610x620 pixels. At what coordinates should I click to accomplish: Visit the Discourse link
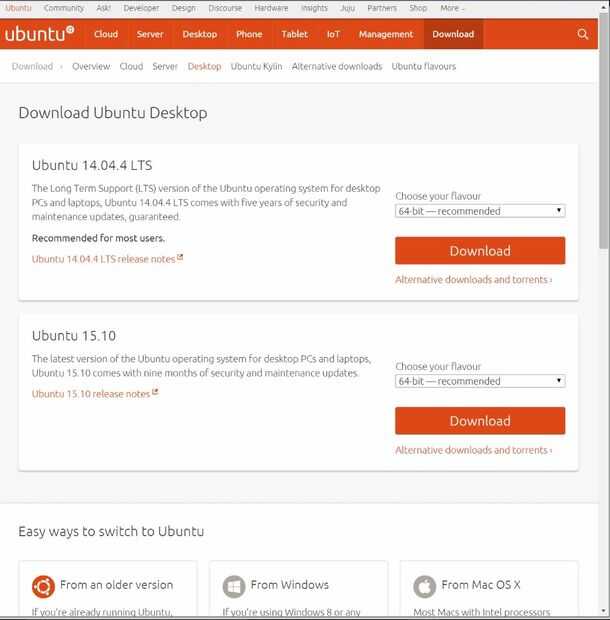(x=225, y=8)
